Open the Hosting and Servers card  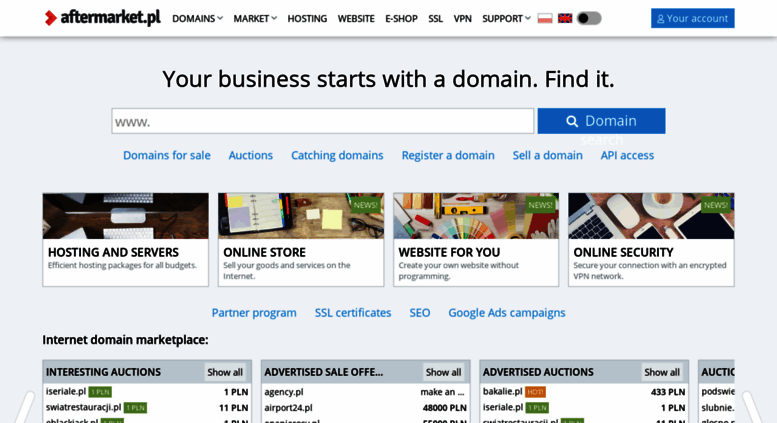click(125, 240)
